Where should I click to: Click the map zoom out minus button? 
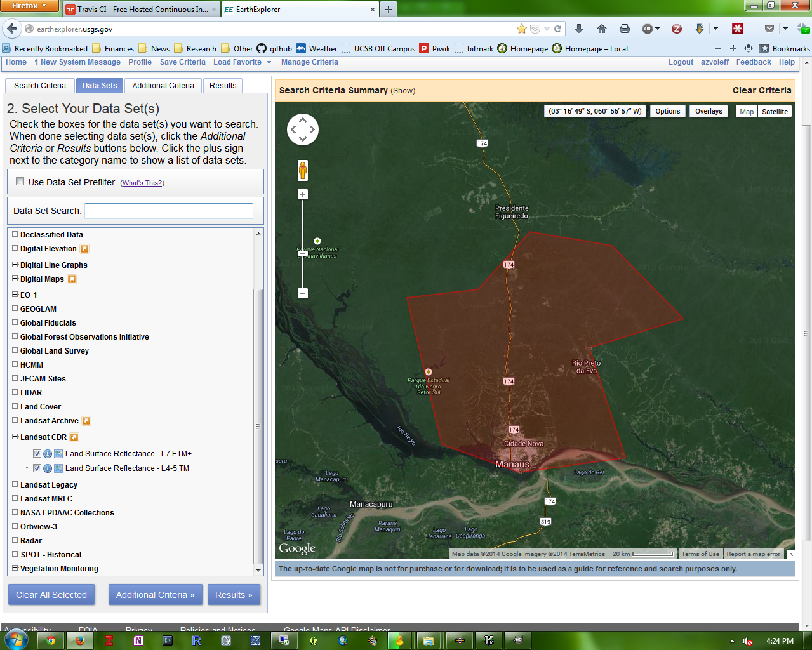point(303,293)
